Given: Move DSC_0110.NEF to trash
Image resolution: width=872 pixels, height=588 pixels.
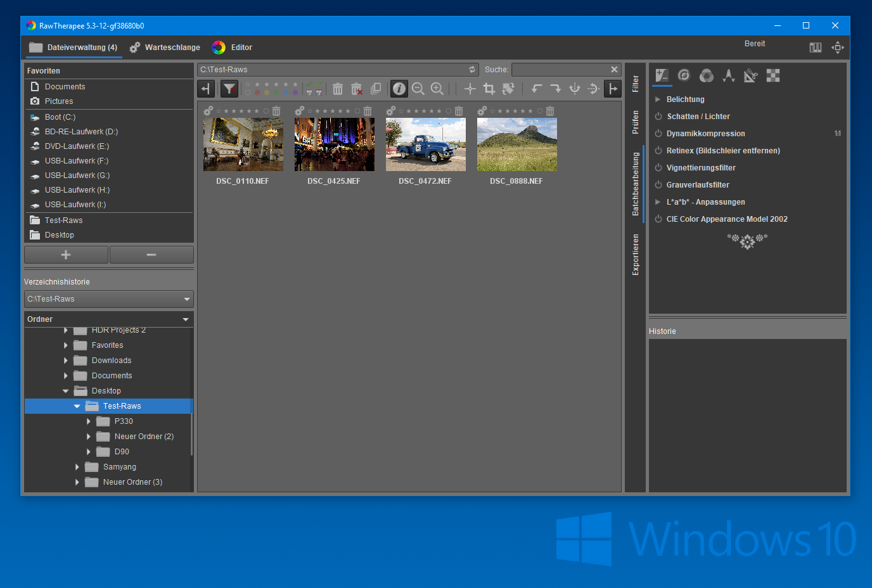Looking at the screenshot, I should [276, 111].
